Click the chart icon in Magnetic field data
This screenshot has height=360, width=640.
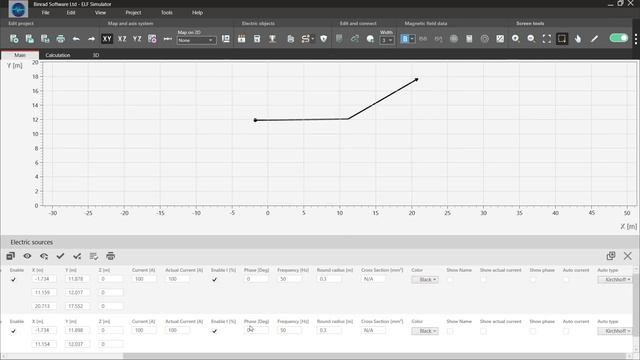pyautogui.click(x=500, y=39)
